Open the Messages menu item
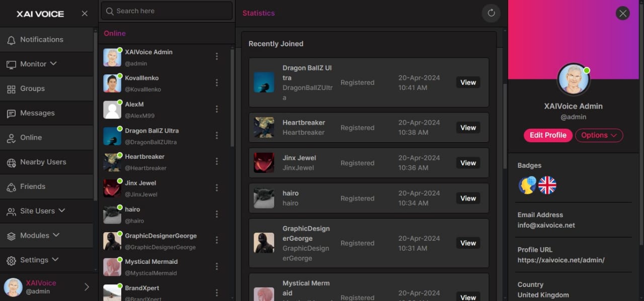Viewport: 644px width, 301px height. click(46, 113)
